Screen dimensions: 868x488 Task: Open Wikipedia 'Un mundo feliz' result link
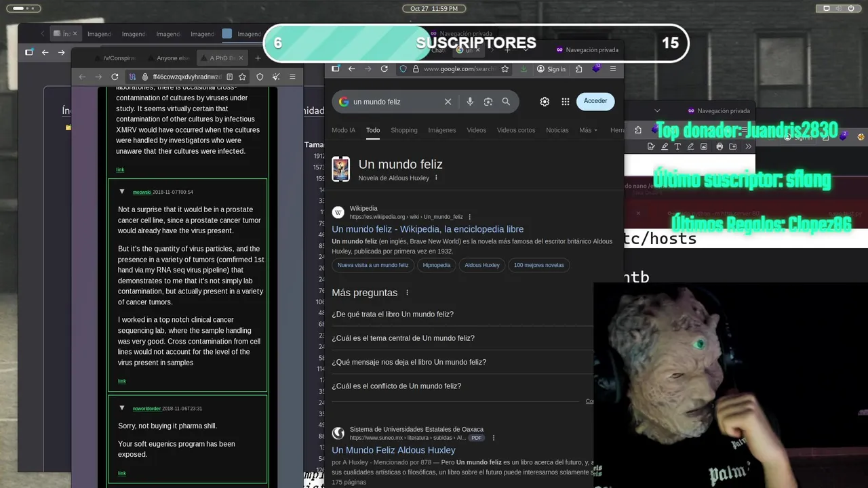click(428, 229)
